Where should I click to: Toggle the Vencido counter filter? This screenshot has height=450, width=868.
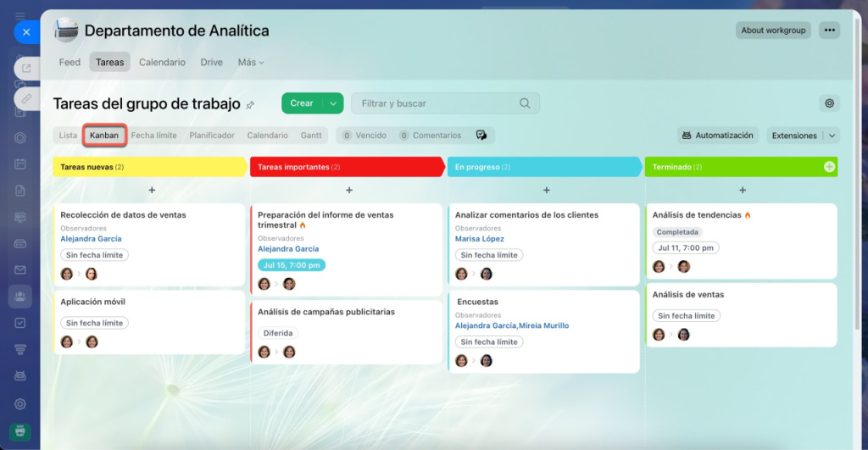pyautogui.click(x=364, y=136)
